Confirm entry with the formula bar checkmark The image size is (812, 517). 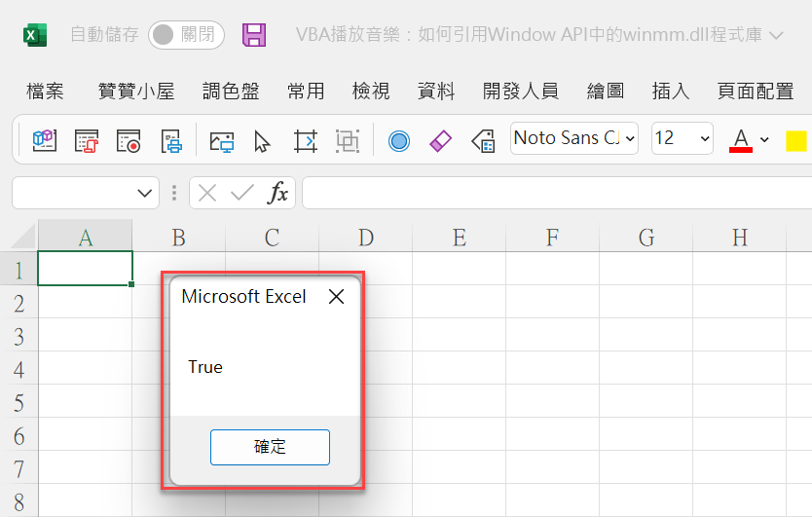(241, 193)
